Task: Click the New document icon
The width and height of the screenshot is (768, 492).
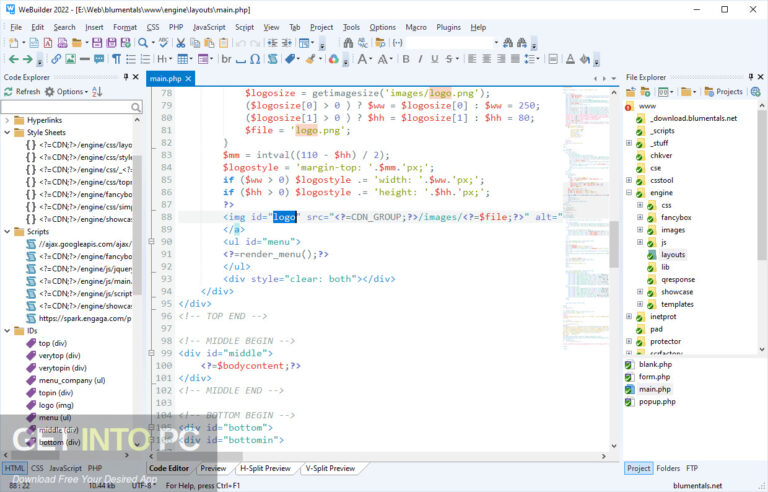Action: 14,43
